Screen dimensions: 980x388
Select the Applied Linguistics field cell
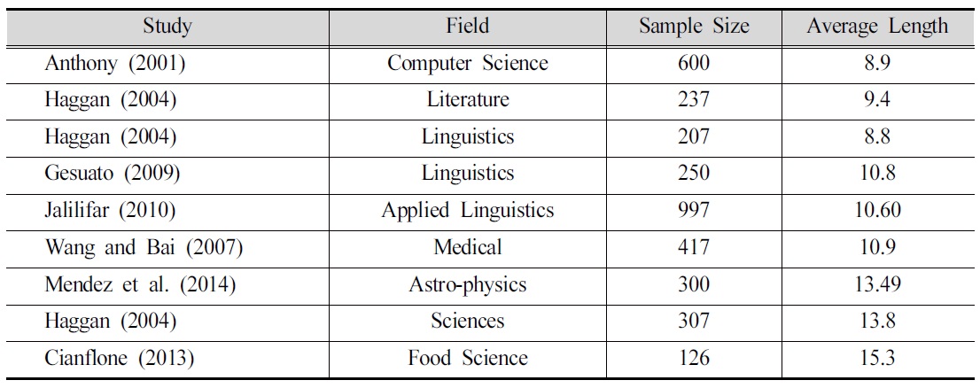point(468,210)
